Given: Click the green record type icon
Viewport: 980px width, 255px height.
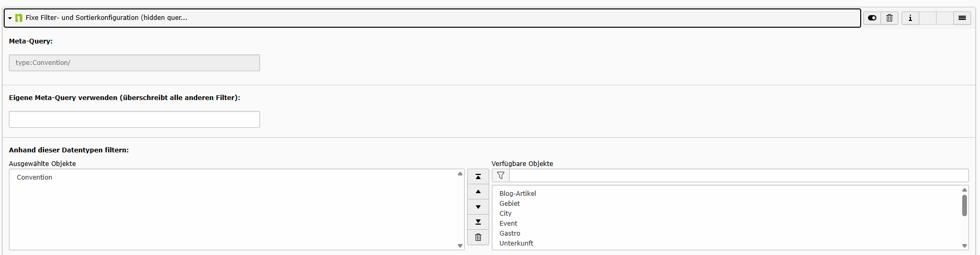Looking at the screenshot, I should tap(19, 18).
